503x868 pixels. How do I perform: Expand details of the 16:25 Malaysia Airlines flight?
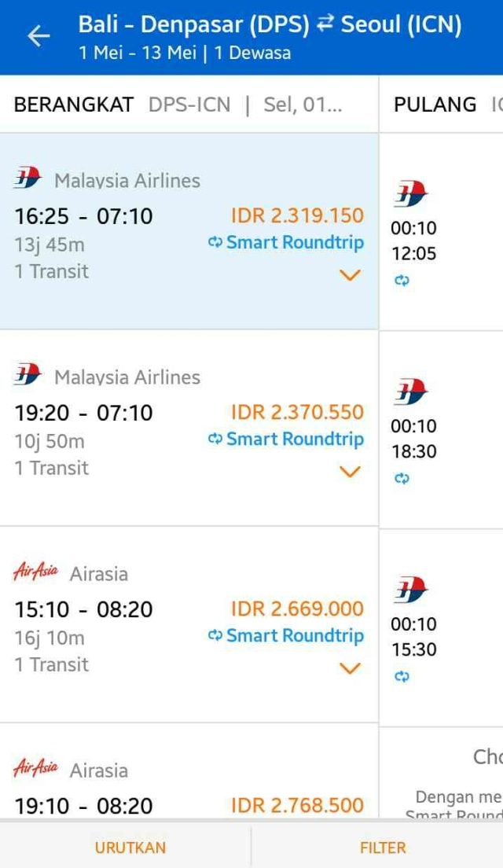click(349, 274)
